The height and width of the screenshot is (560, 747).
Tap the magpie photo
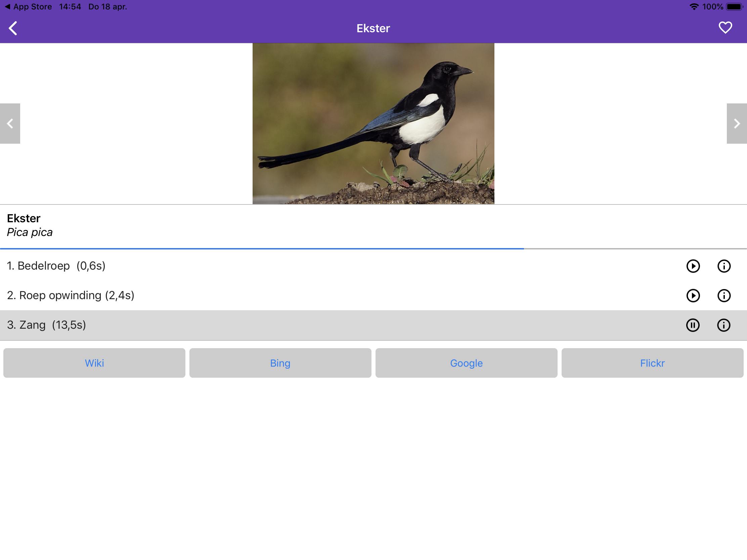pyautogui.click(x=373, y=124)
